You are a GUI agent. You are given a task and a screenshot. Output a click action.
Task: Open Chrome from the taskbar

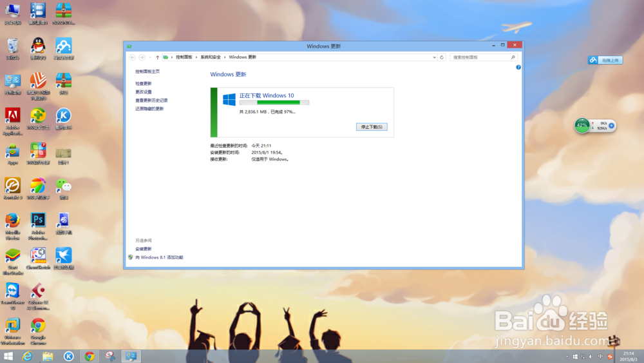point(89,357)
